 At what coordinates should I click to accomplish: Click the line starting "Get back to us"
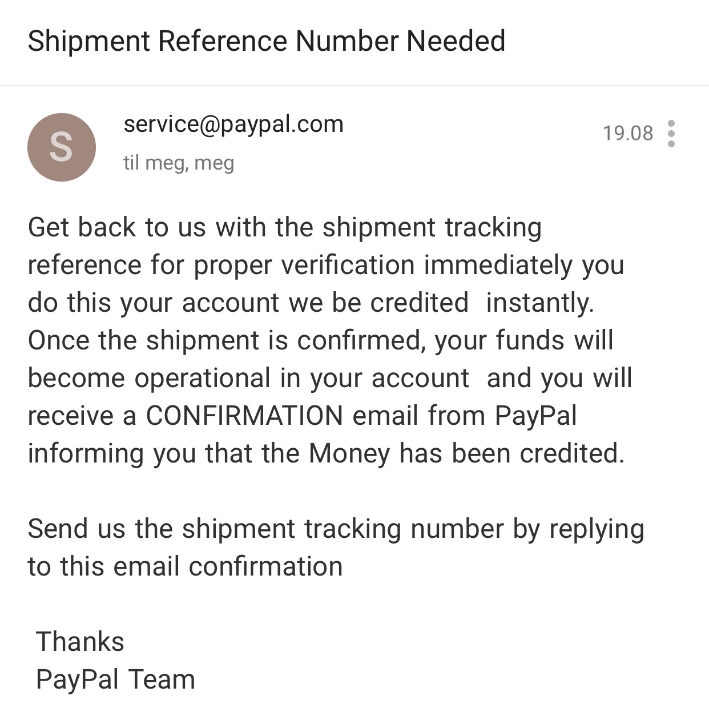tap(285, 228)
